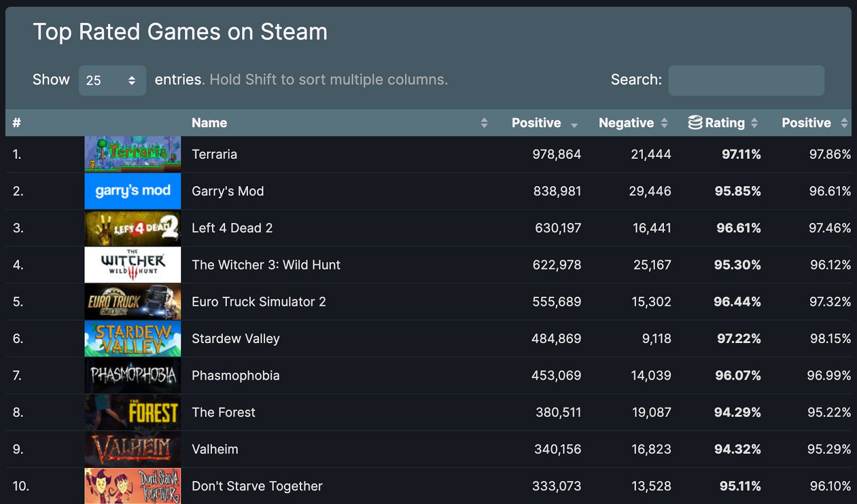Open the Show entries dropdown
The width and height of the screenshot is (857, 504).
[x=112, y=80]
